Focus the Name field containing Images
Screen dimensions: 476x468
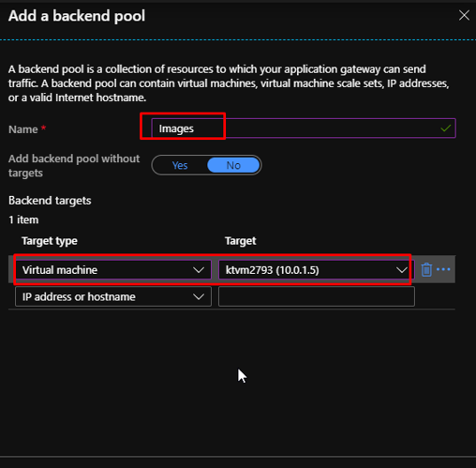click(304, 128)
